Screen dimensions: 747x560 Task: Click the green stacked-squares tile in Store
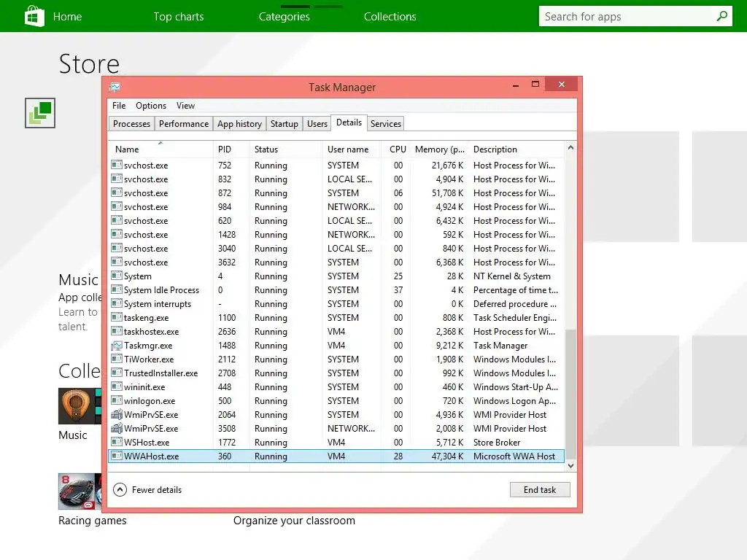coord(40,113)
